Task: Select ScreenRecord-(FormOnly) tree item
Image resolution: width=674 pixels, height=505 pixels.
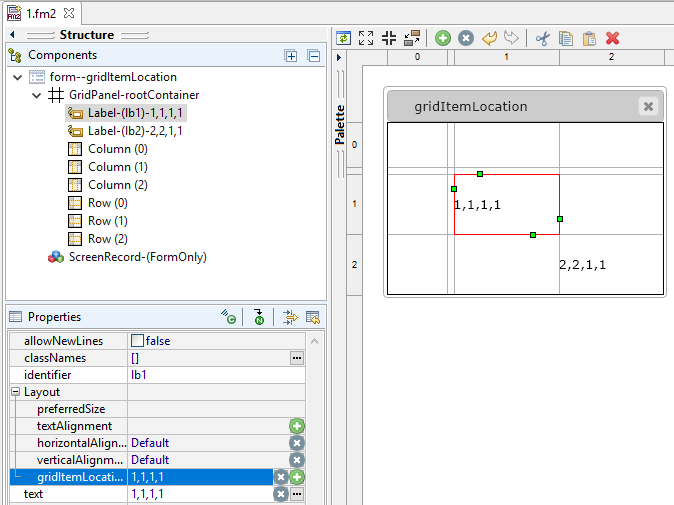Action: pos(137,257)
